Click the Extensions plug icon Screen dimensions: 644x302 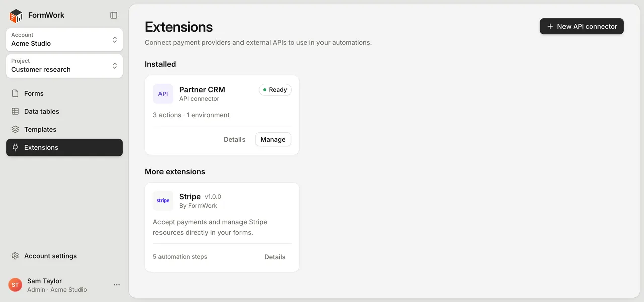pos(15,147)
